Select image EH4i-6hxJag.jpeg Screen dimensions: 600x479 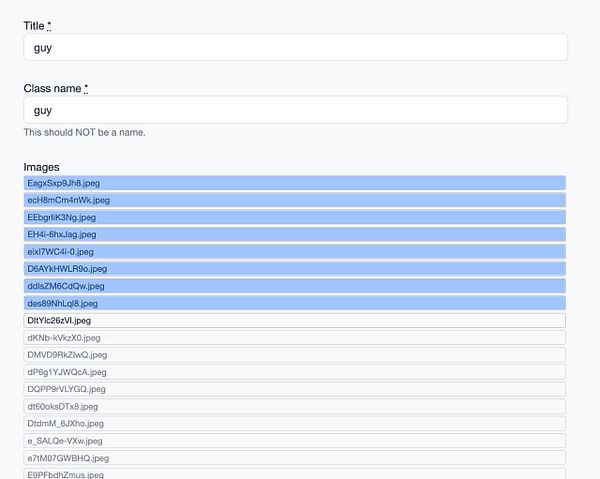295,235
